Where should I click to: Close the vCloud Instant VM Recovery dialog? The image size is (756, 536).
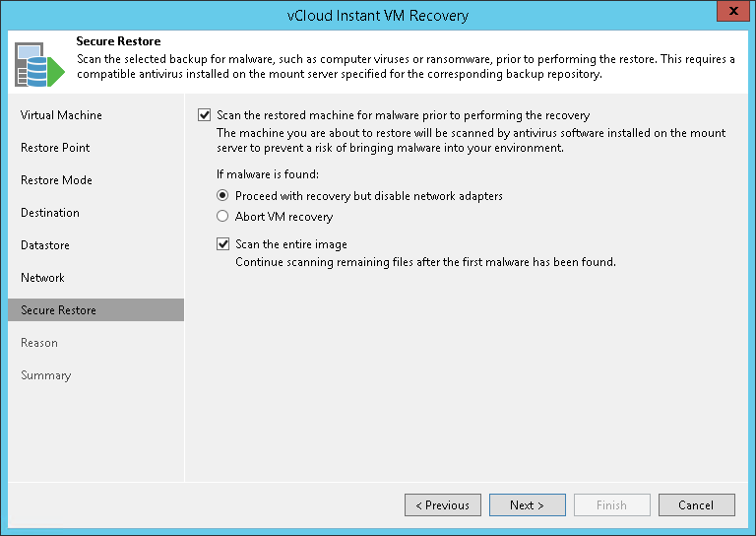[x=729, y=15]
